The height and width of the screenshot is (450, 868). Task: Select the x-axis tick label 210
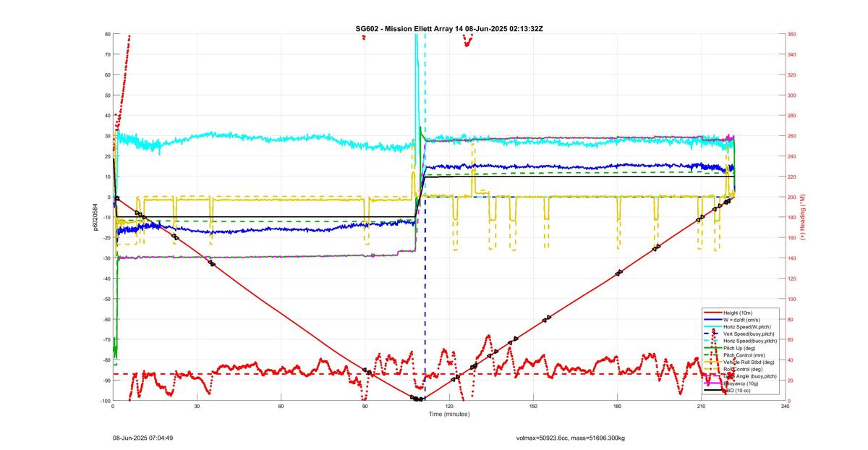tap(701, 407)
